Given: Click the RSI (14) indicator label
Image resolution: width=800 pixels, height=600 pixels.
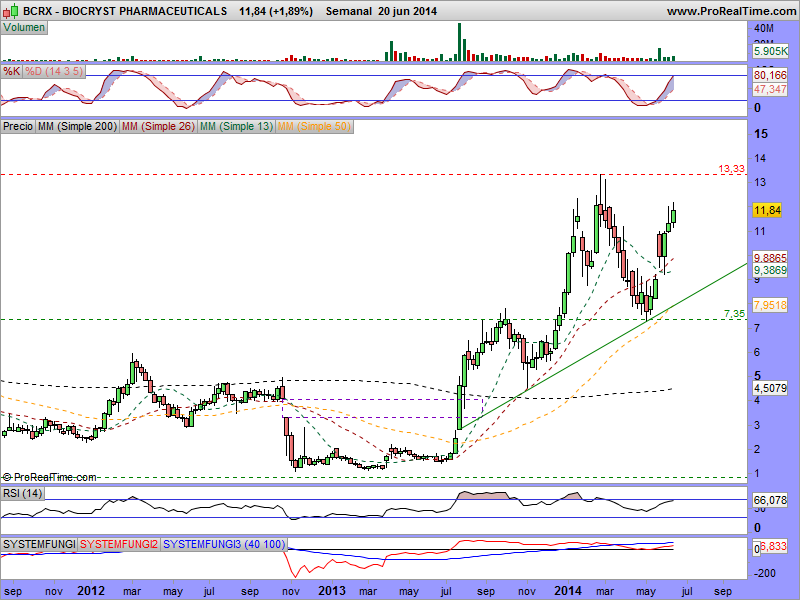Looking at the screenshot, I should (x=22, y=493).
